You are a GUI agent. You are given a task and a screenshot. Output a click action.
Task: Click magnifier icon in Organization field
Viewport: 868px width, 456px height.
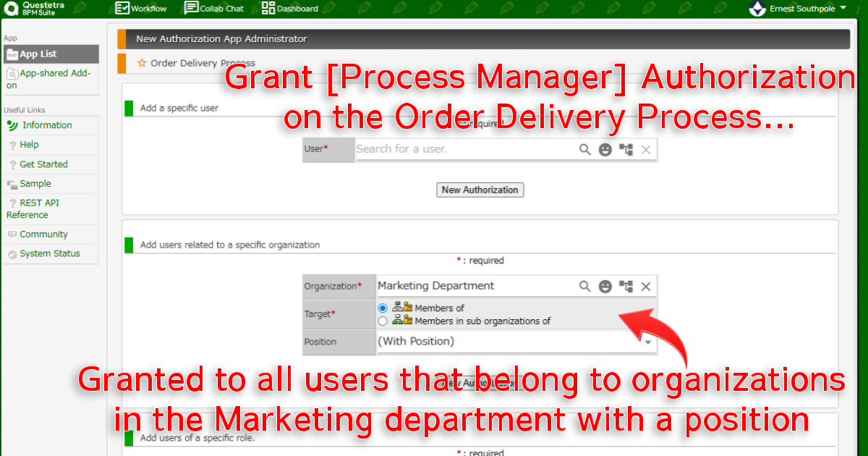click(x=585, y=287)
